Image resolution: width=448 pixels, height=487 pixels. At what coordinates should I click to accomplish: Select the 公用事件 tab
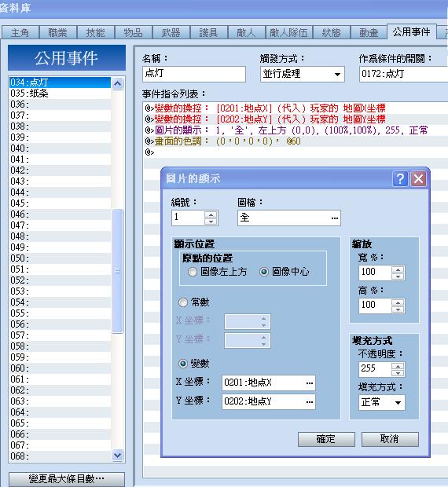tap(412, 31)
